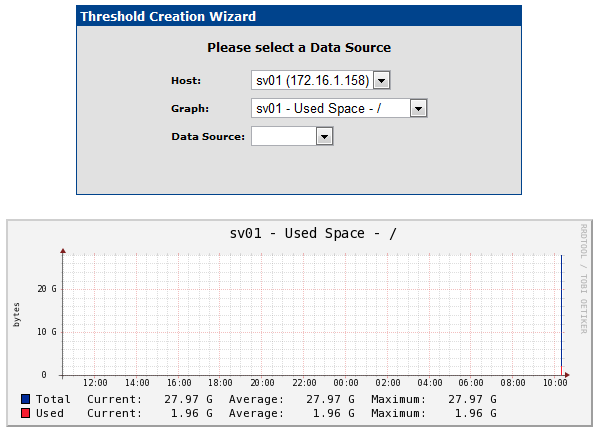Click the Used Average value '1.96 G'
This screenshot has width=601, height=435.
333,413
